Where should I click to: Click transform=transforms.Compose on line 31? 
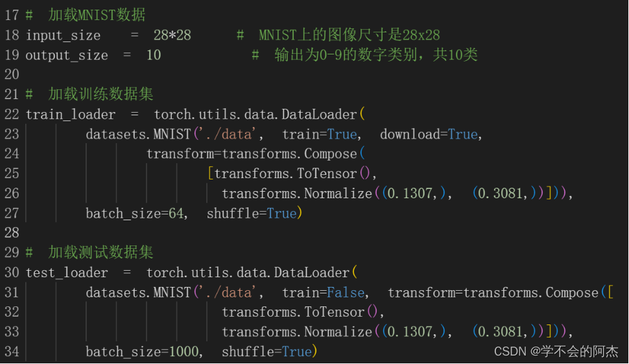[x=493, y=293]
